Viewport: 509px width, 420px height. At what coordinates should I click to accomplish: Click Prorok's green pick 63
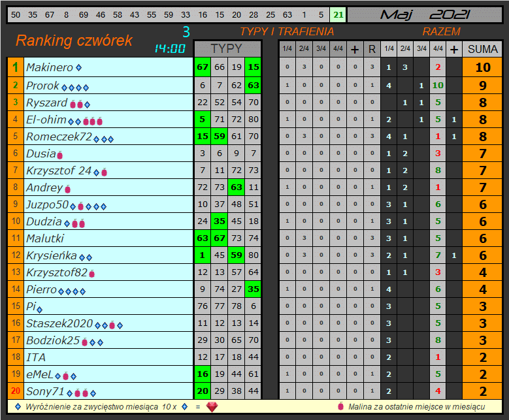(254, 86)
